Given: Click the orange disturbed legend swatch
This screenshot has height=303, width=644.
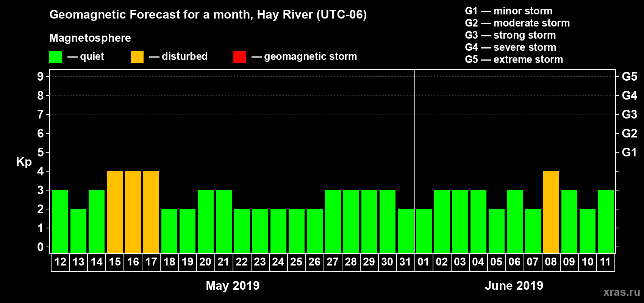Looking at the screenshot, I should [x=137, y=57].
